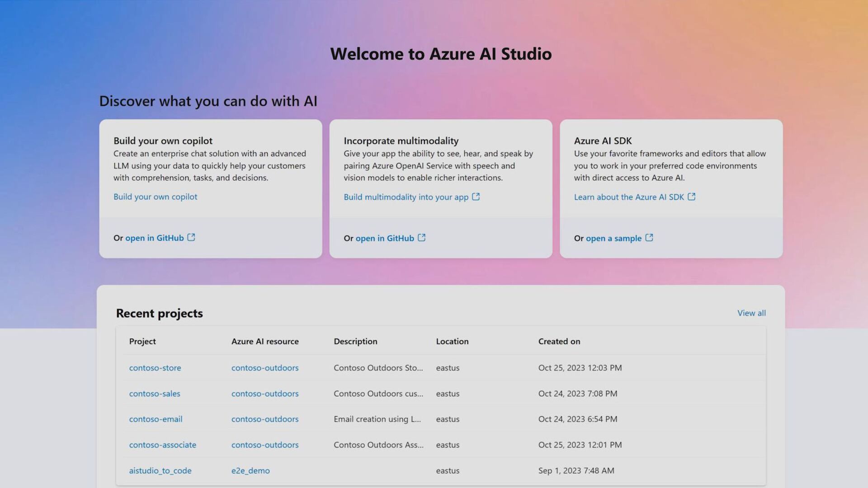The width and height of the screenshot is (868, 488).
Task: Open the contoso-store project
Action: pos(155,368)
